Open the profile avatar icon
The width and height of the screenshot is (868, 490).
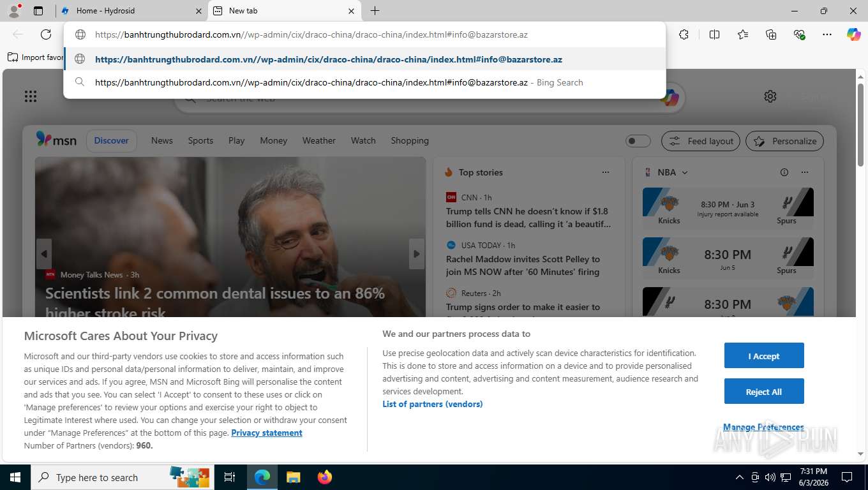(13, 10)
